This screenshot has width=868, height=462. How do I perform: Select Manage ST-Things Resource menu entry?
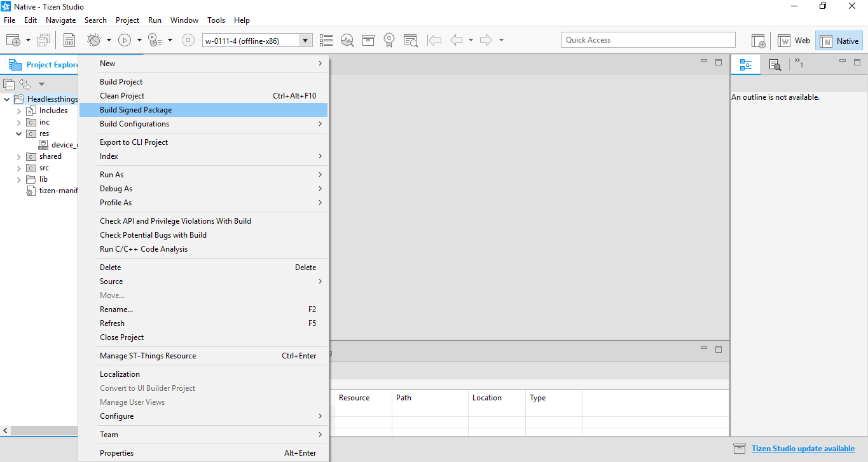coord(148,356)
